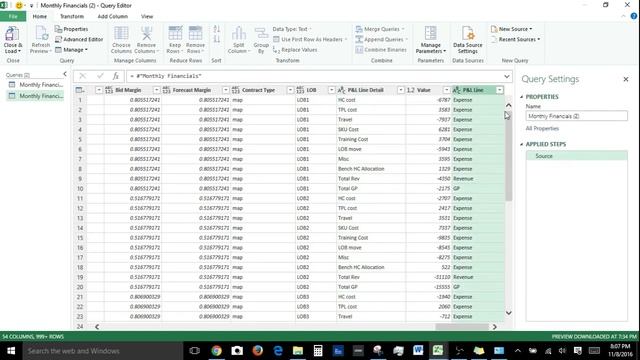The image size is (640, 360).
Task: Switch to the View tab
Action: (147, 16)
